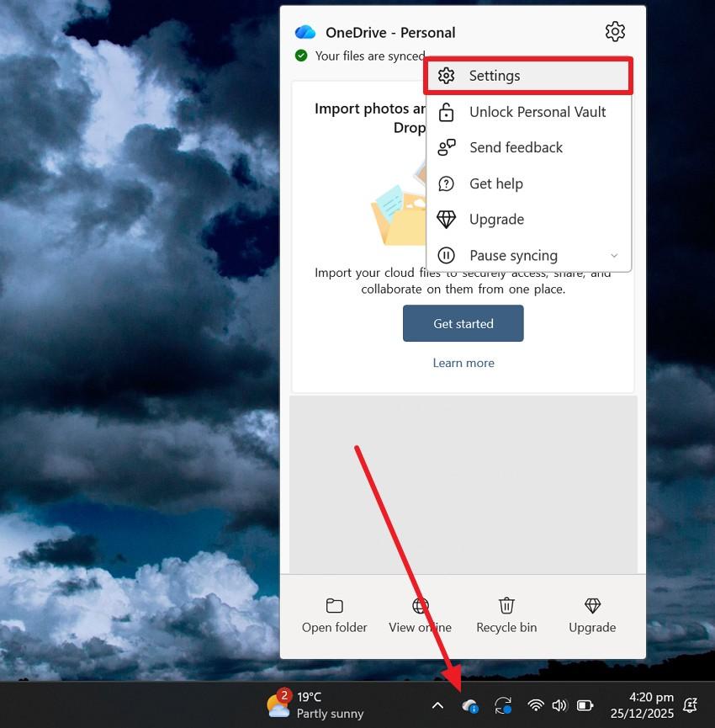Image resolution: width=715 pixels, height=728 pixels.
Task: Click the OneDrive cloud icon in the taskbar
Action: click(469, 705)
